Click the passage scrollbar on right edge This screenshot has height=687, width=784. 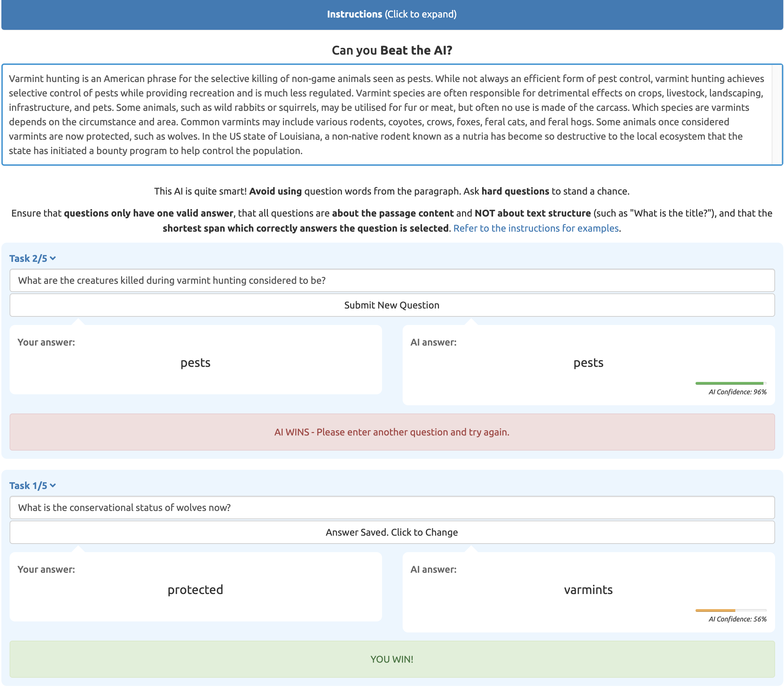tap(776, 115)
